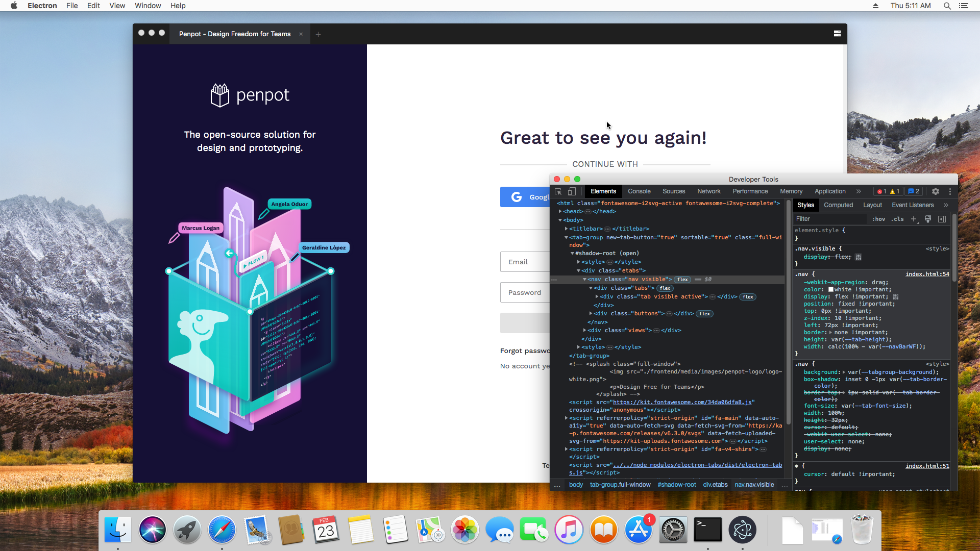Toggle the :hov element state panel
Screen dimensions: 980x551
click(878, 219)
